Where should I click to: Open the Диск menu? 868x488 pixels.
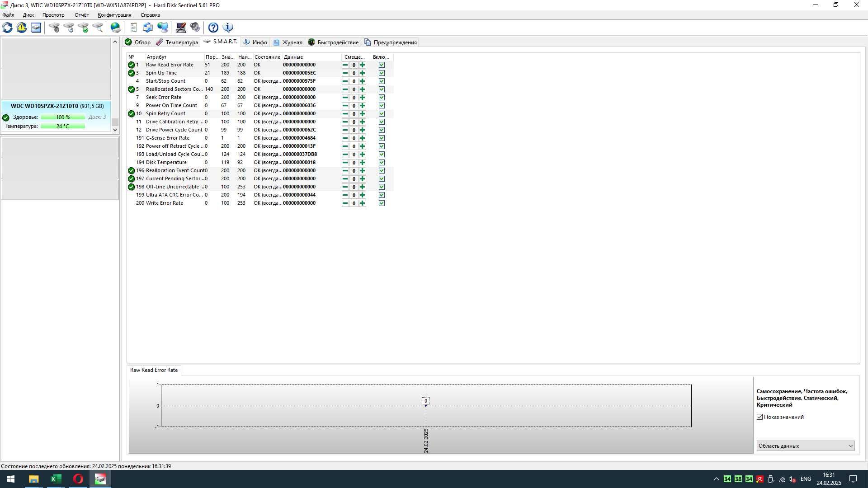[28, 15]
